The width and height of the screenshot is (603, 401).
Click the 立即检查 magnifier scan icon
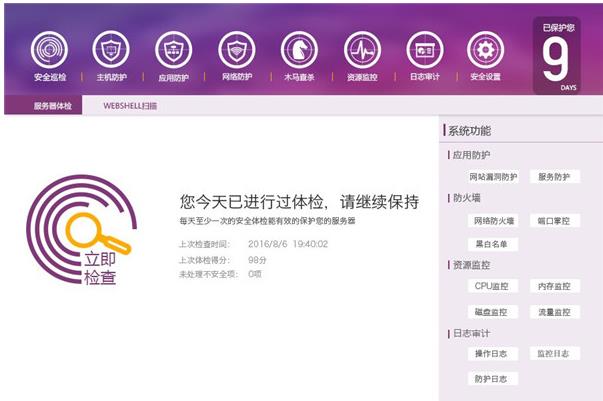point(82,230)
